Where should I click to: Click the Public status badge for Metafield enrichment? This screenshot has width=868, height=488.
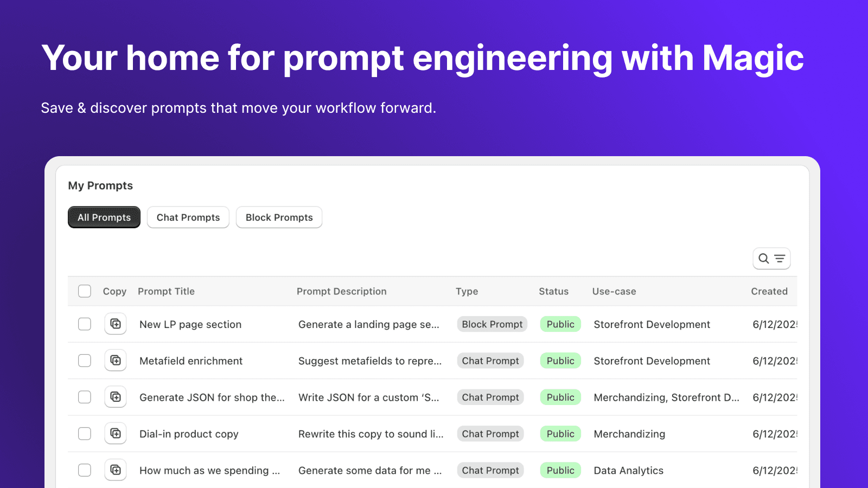(560, 360)
